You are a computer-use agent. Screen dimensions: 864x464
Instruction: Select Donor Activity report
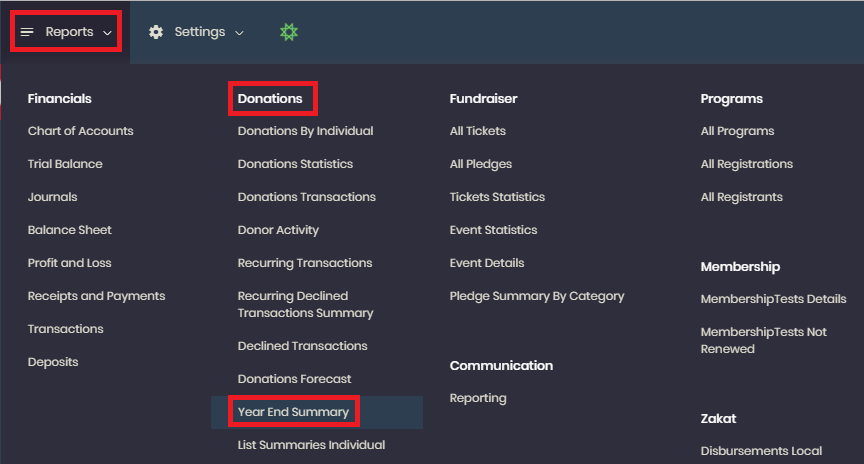[278, 230]
